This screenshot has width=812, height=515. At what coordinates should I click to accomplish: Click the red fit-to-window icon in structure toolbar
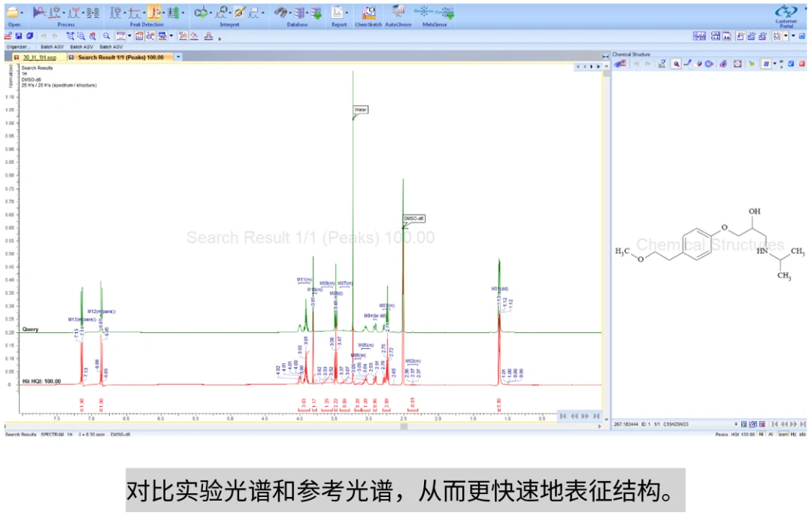click(738, 64)
